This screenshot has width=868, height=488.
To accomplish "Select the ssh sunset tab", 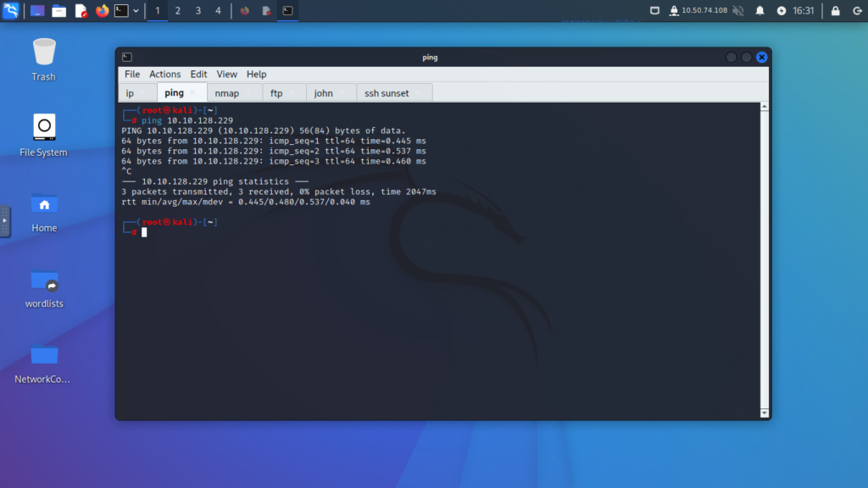I will point(387,93).
